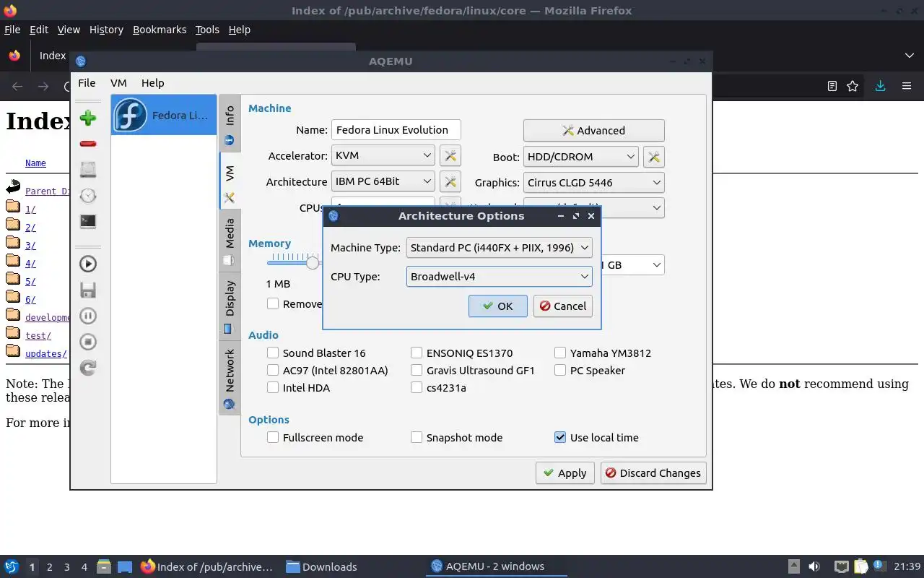924x578 pixels.
Task: Enable Snapshot mode checkbox
Action: 417,437
